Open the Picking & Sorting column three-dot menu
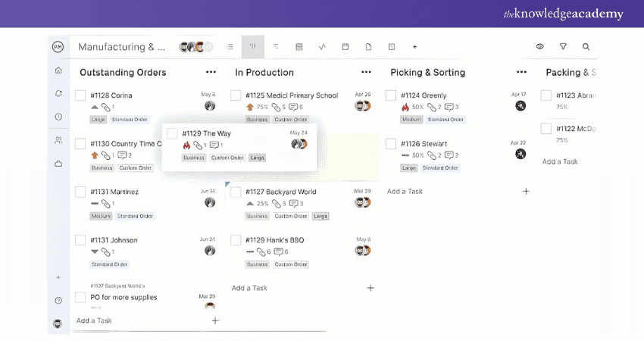Image resolution: width=644 pixels, height=341 pixels. pos(521,73)
